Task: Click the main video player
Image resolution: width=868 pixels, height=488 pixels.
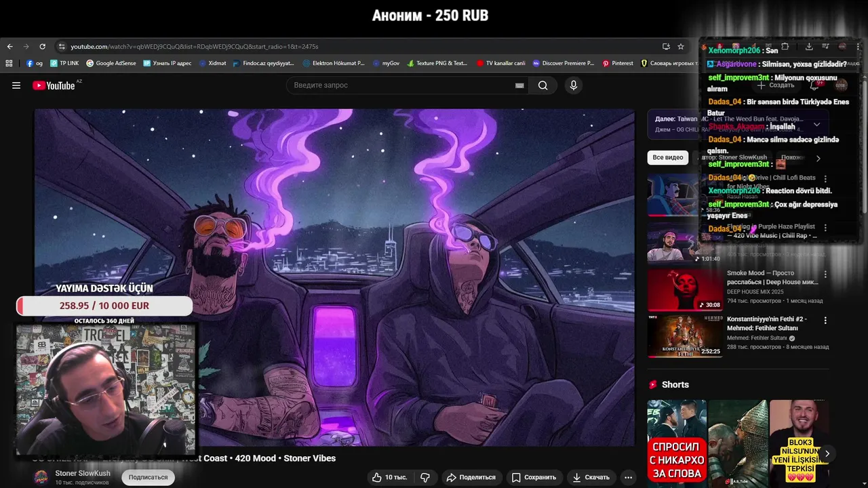Action: click(x=335, y=277)
